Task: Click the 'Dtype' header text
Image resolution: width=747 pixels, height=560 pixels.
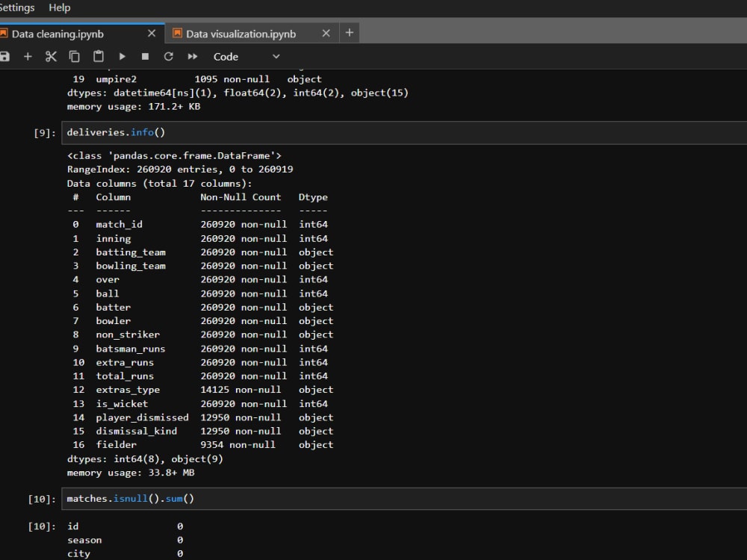Action: (x=313, y=197)
